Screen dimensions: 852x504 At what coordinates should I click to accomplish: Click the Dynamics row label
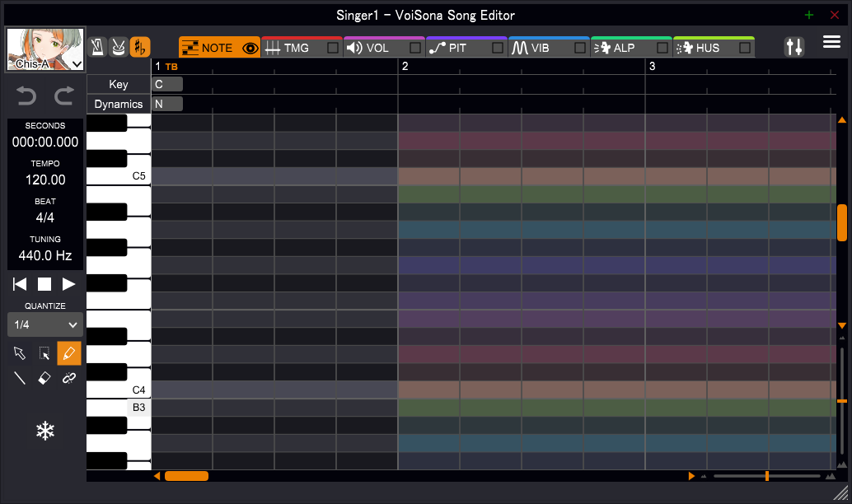[119, 104]
